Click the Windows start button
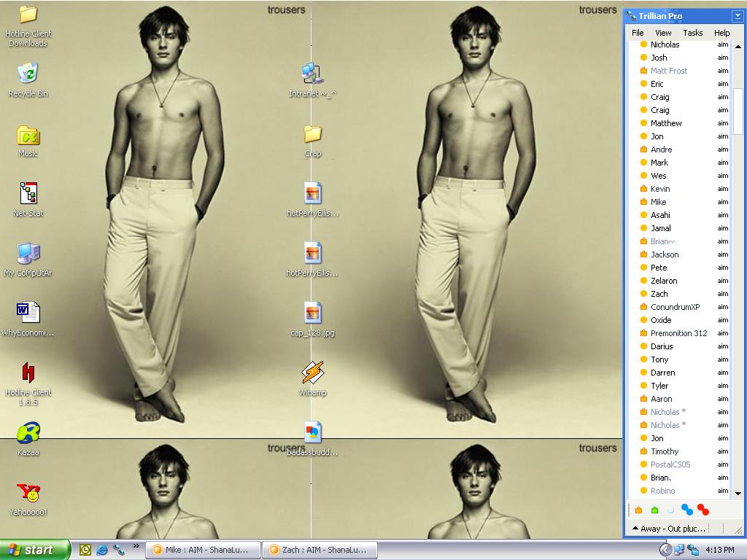 tap(35, 550)
